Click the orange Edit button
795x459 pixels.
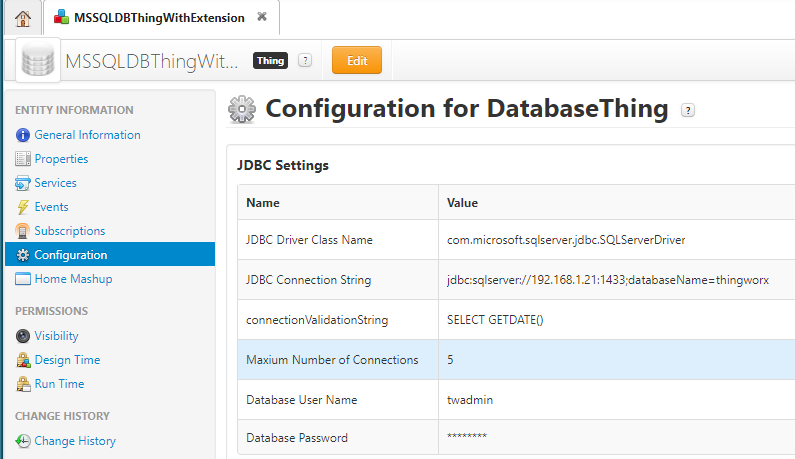[x=357, y=60]
